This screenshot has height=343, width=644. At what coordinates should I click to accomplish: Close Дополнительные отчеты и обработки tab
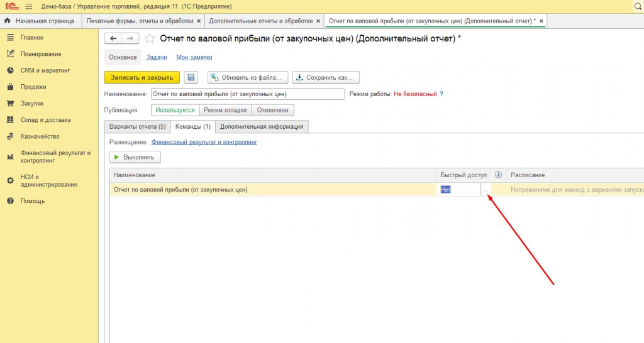[318, 21]
